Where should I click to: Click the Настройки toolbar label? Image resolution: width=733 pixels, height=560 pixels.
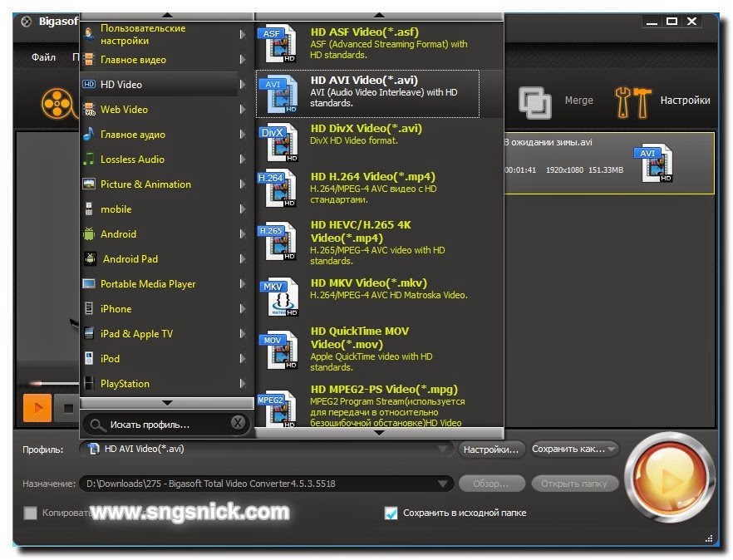[685, 100]
